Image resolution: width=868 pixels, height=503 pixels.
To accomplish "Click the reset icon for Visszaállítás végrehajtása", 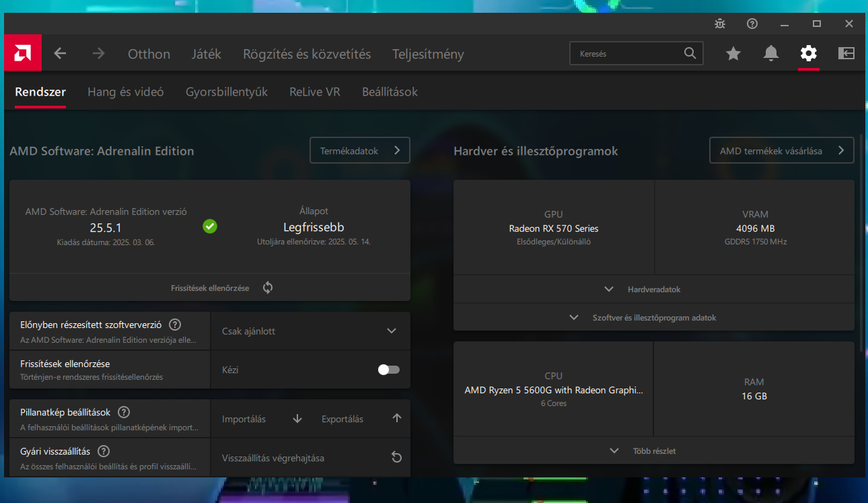I will click(x=397, y=458).
